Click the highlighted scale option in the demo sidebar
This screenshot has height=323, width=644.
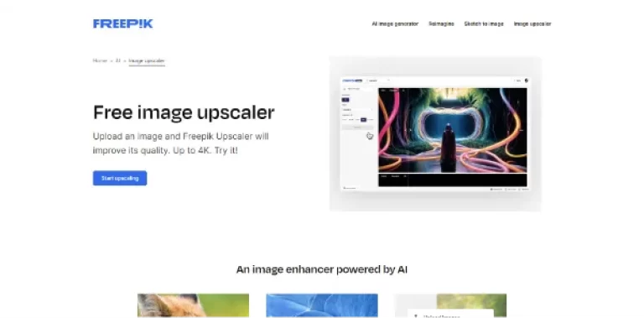tap(363, 120)
